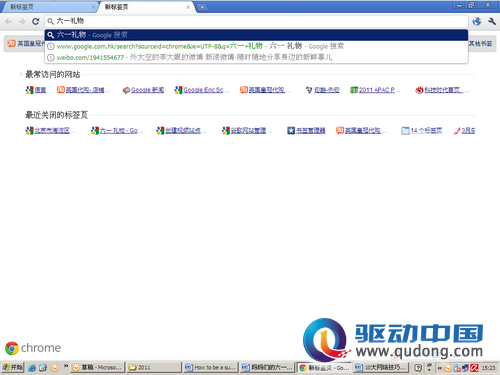Click inside the address bar text field

point(256,21)
